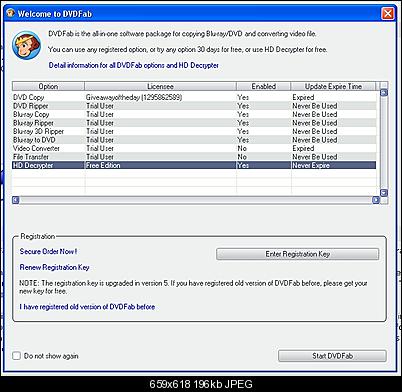Click the Update Expire Time column header
The width and height of the screenshot is (402, 392).
pos(333,86)
